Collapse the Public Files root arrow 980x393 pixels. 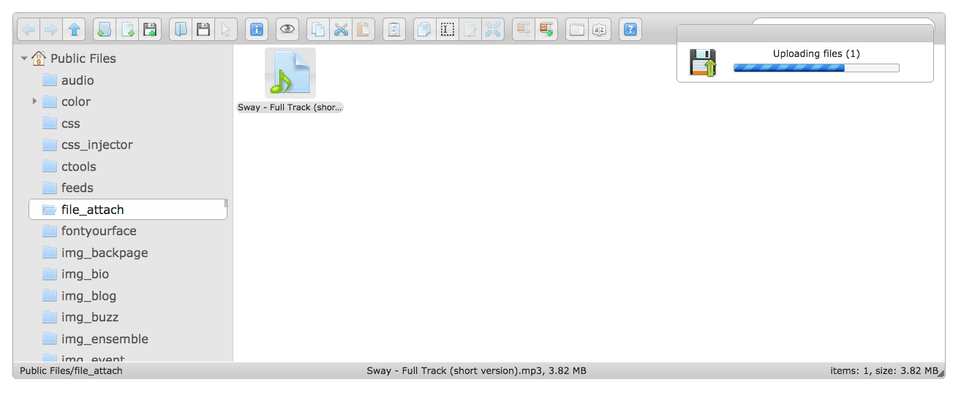click(24, 58)
